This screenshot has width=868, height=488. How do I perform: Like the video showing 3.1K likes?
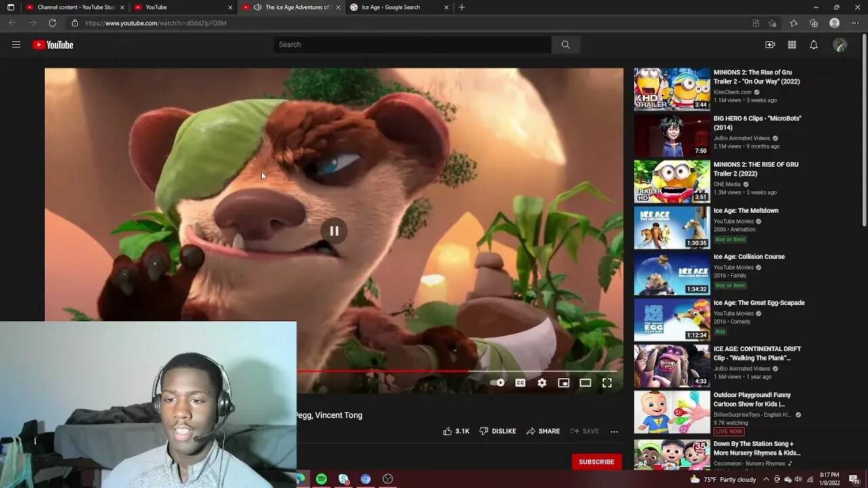click(456, 431)
